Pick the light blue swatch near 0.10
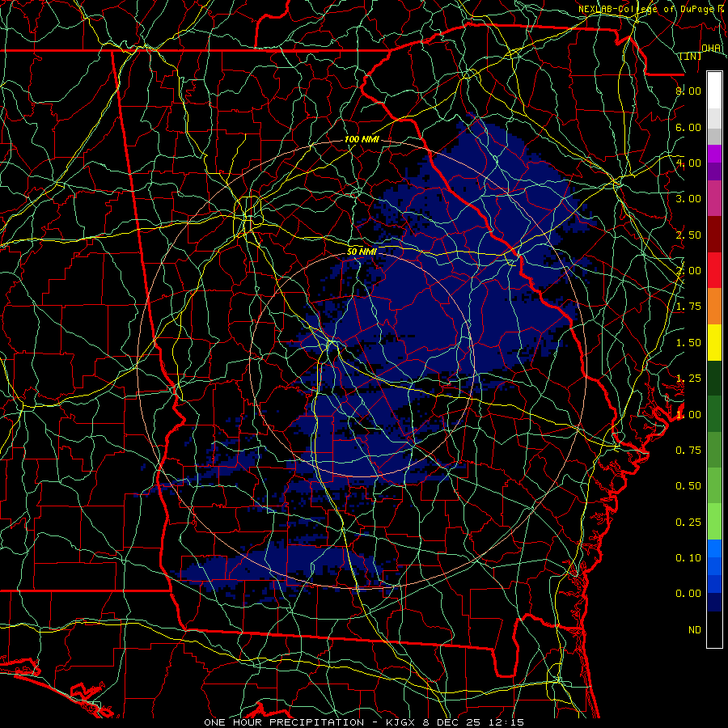Screen dimensions: 728x728 tap(714, 548)
